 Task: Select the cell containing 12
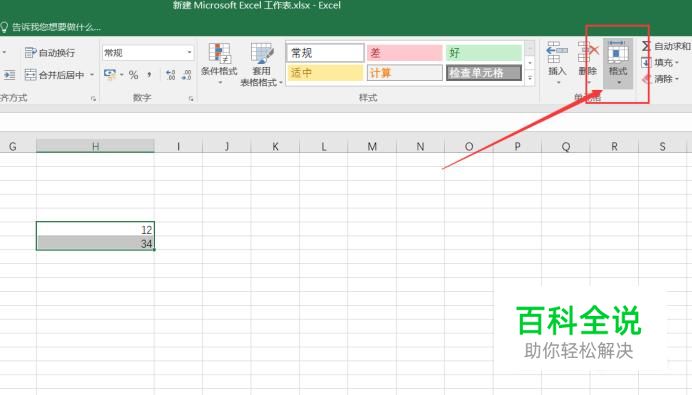pos(95,229)
